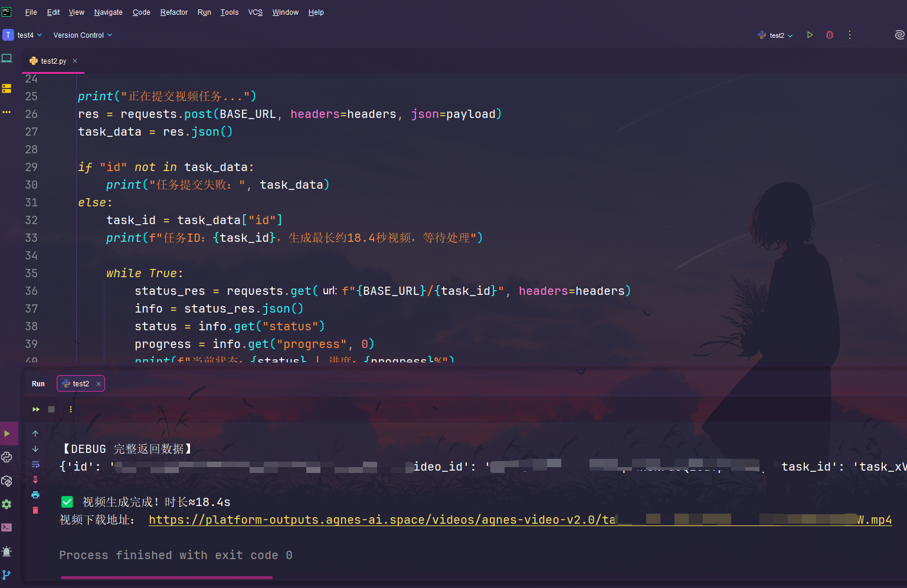Click the PyCharm logo icon
Screen dimensions: 907x588
point(6,12)
